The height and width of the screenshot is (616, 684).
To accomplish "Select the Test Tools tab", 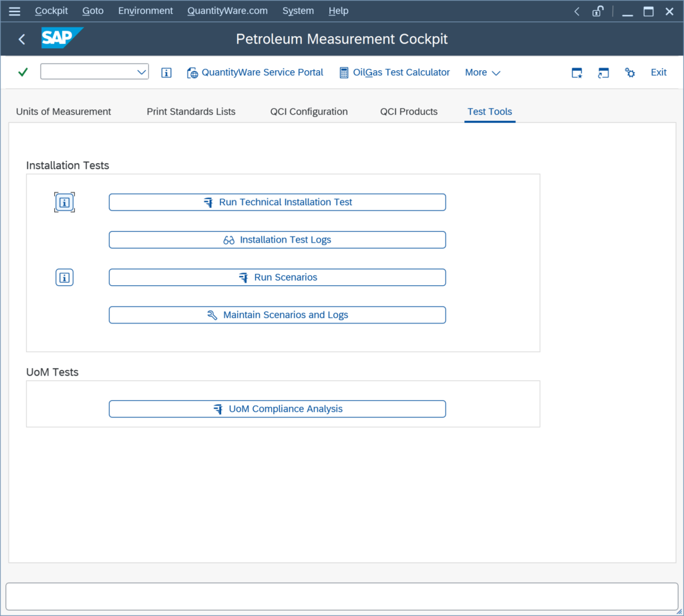I will tap(490, 112).
